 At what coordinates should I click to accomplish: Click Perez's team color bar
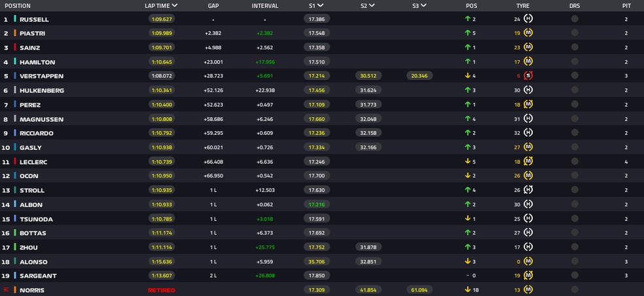point(15,105)
